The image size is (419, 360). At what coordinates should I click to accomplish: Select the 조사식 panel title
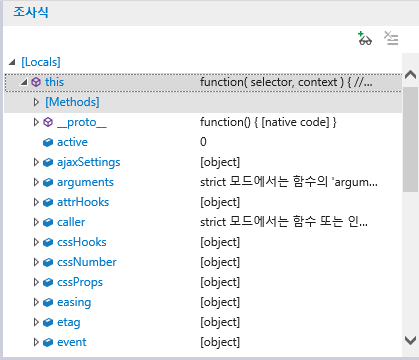31,12
